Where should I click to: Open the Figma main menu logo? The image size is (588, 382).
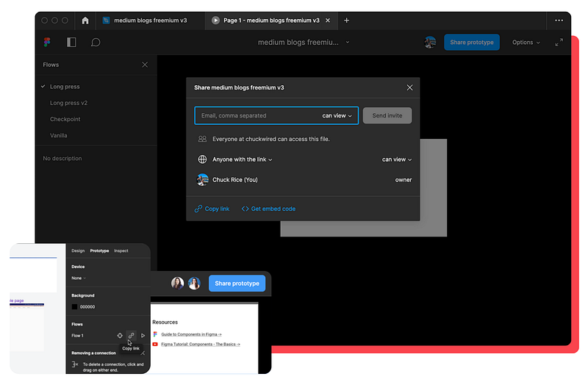pyautogui.click(x=47, y=42)
